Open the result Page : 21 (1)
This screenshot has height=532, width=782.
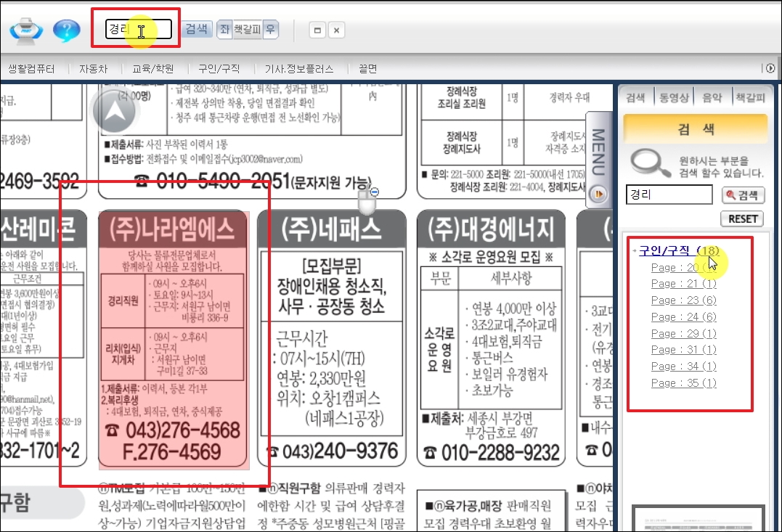684,284
